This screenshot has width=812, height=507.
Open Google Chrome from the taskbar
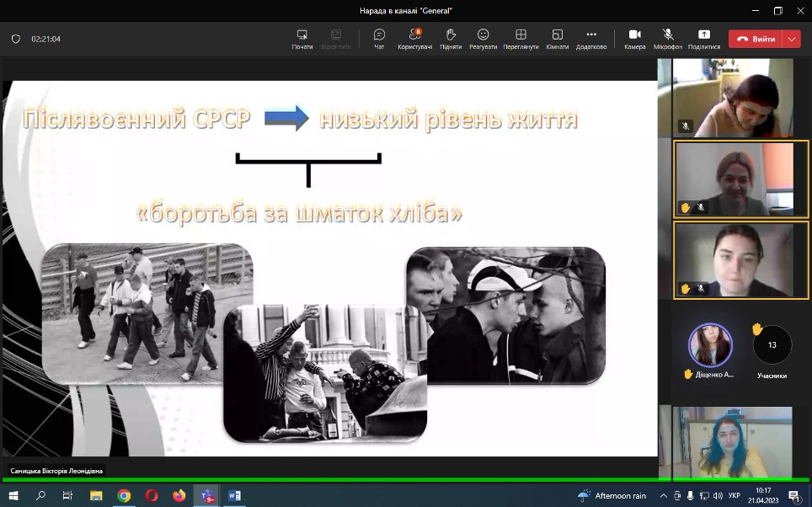click(124, 496)
